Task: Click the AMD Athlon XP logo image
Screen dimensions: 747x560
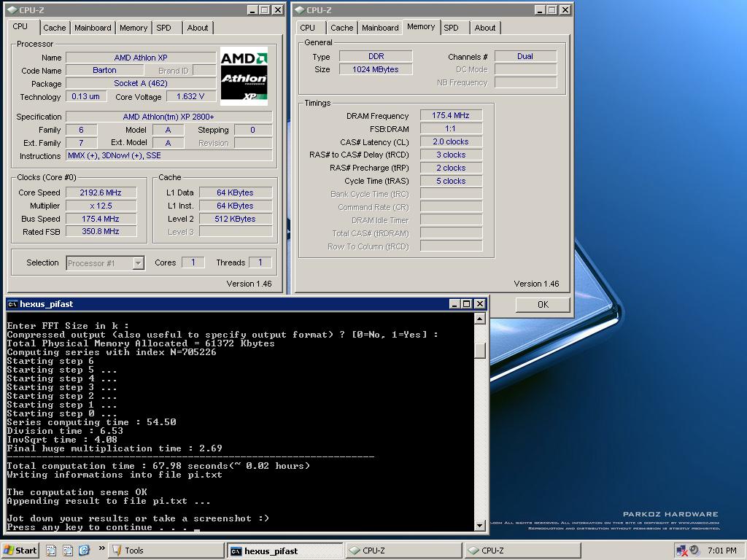Action: pyautogui.click(x=244, y=76)
